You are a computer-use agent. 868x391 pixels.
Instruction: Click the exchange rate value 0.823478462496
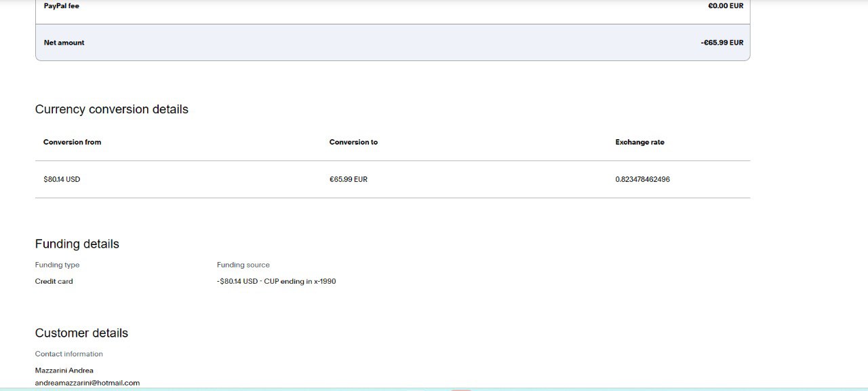click(642, 180)
